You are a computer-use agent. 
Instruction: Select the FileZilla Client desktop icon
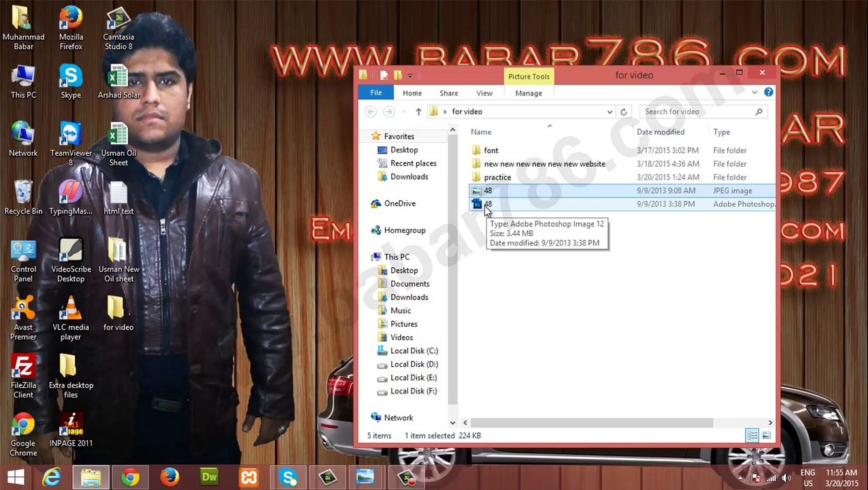tap(23, 376)
